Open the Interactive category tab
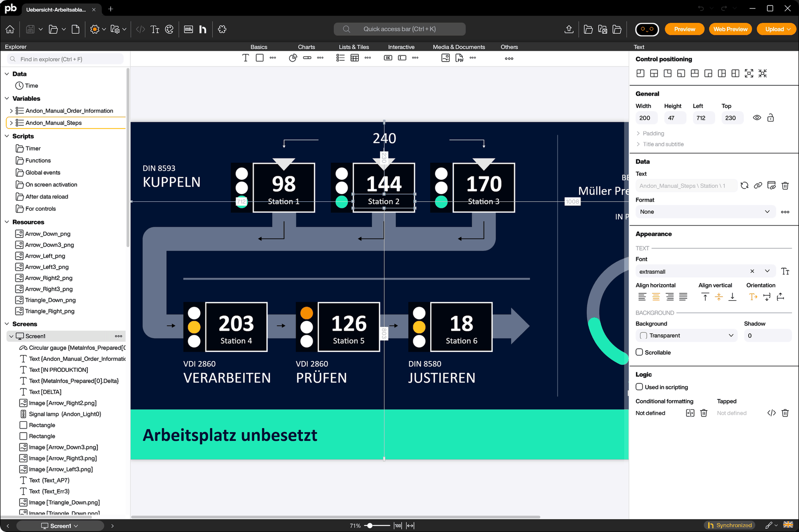Image resolution: width=799 pixels, height=532 pixels. [x=401, y=47]
